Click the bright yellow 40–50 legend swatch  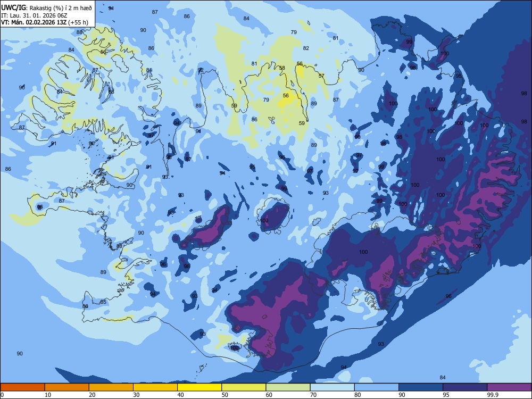click(199, 387)
